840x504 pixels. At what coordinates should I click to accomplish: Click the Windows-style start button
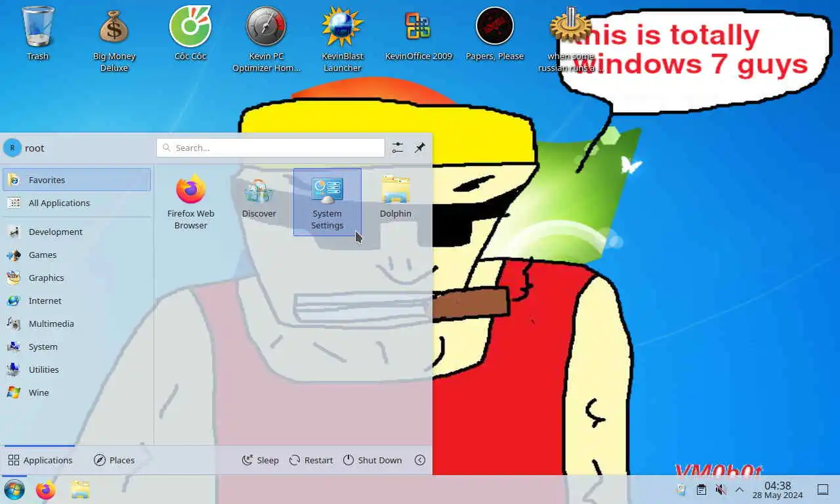click(14, 490)
